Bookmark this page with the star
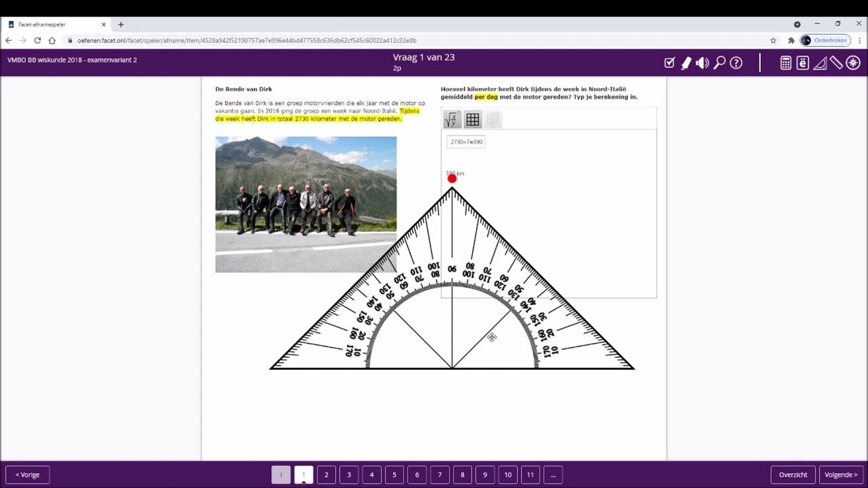The image size is (868, 488). 773,41
